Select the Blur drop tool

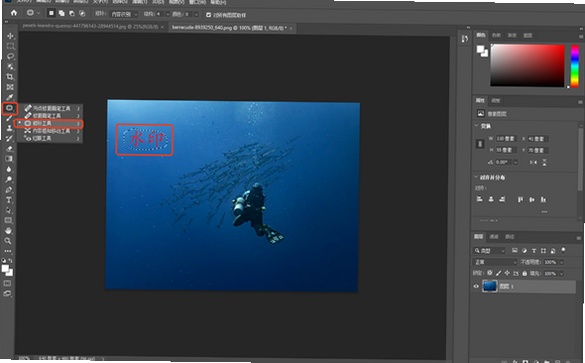click(9, 169)
